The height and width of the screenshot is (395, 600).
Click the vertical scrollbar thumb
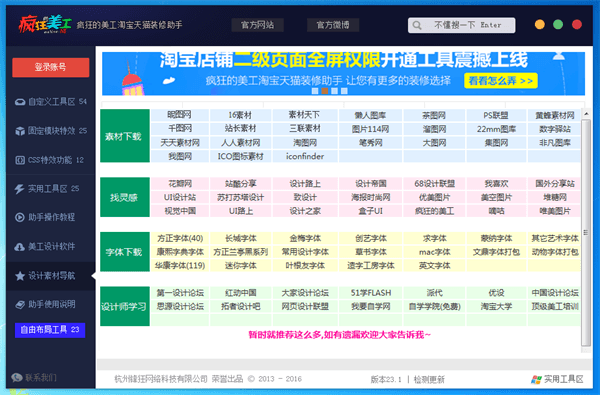click(x=586, y=232)
